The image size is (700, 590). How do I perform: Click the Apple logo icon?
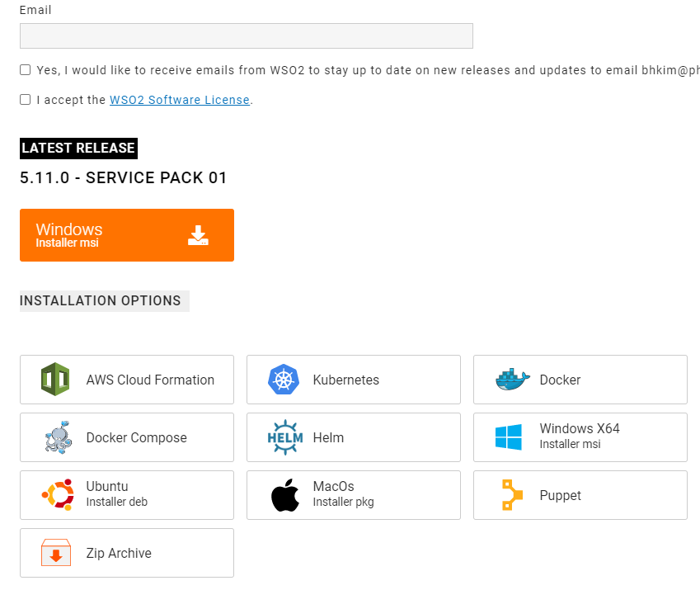pos(284,495)
